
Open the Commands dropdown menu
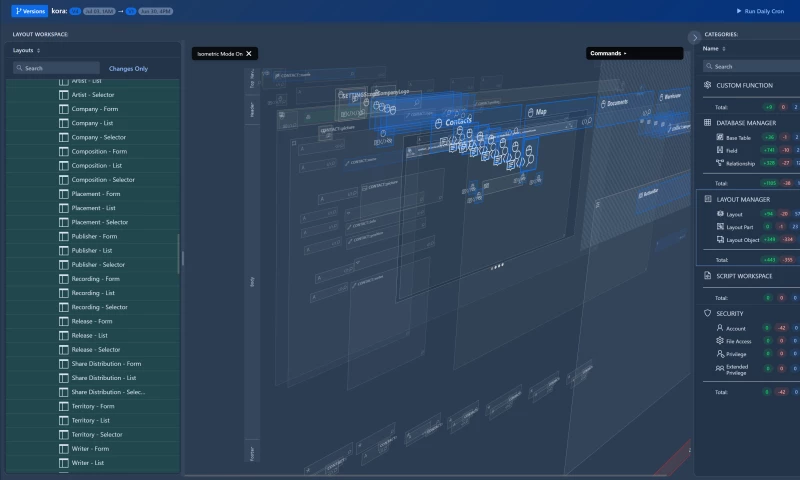click(608, 53)
